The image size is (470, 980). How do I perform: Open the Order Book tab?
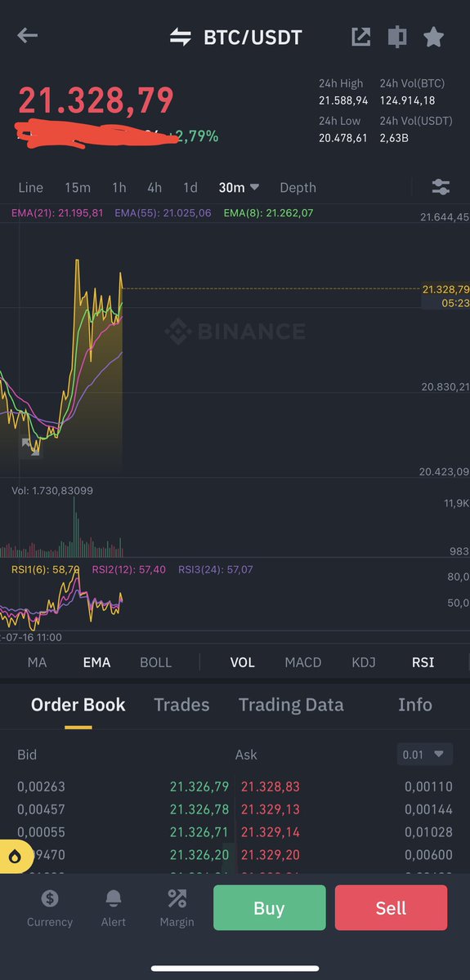(78, 705)
